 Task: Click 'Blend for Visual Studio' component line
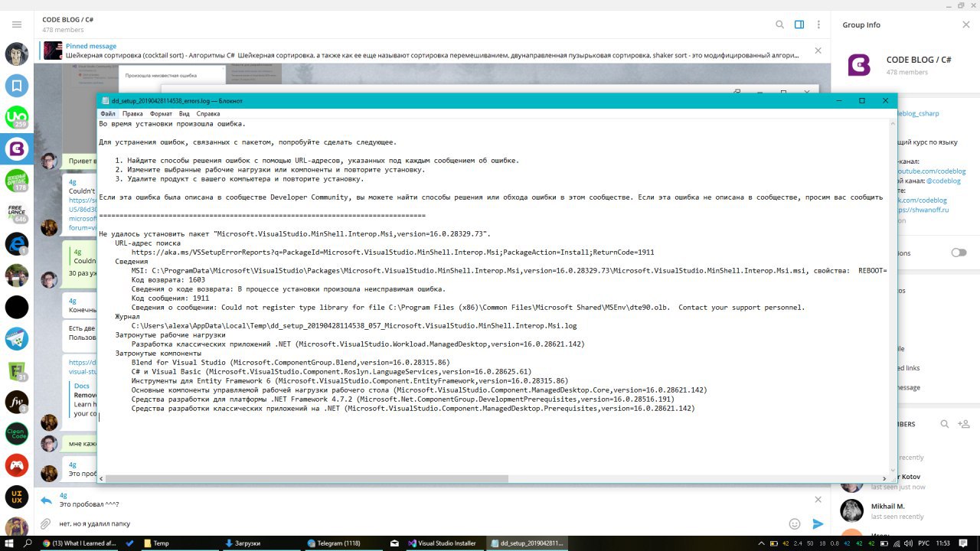click(290, 363)
